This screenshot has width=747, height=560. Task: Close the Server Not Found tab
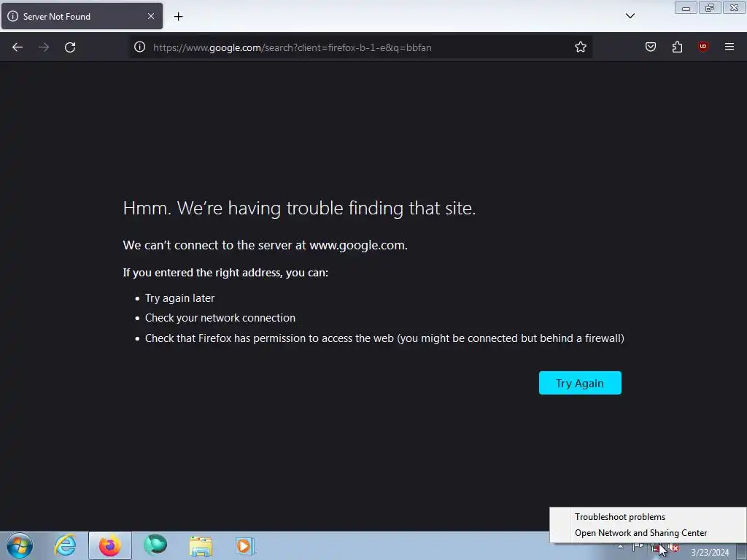(151, 16)
